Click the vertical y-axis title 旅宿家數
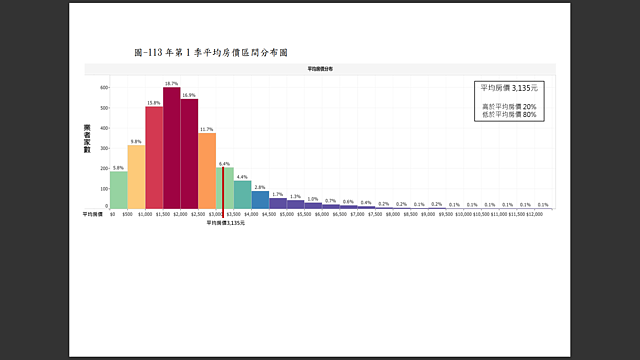Viewport: 640px width, 360px height. [x=87, y=139]
